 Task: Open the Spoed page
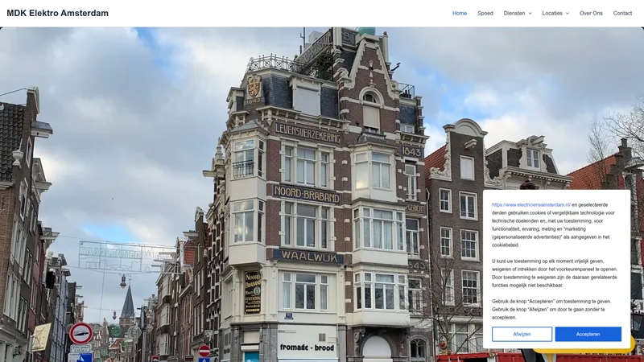pyautogui.click(x=485, y=13)
